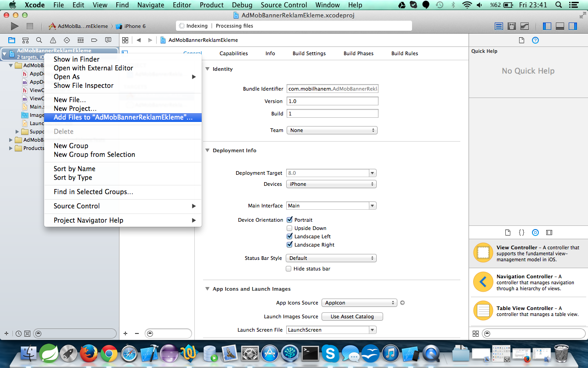Open the Breakpoint navigator icon

(94, 40)
